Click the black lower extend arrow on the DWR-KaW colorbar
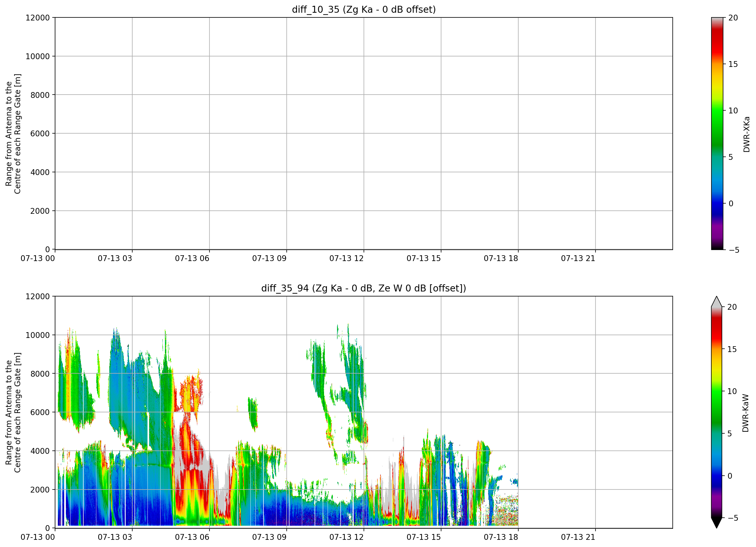Viewport: 756px width, 547px height. (x=717, y=523)
